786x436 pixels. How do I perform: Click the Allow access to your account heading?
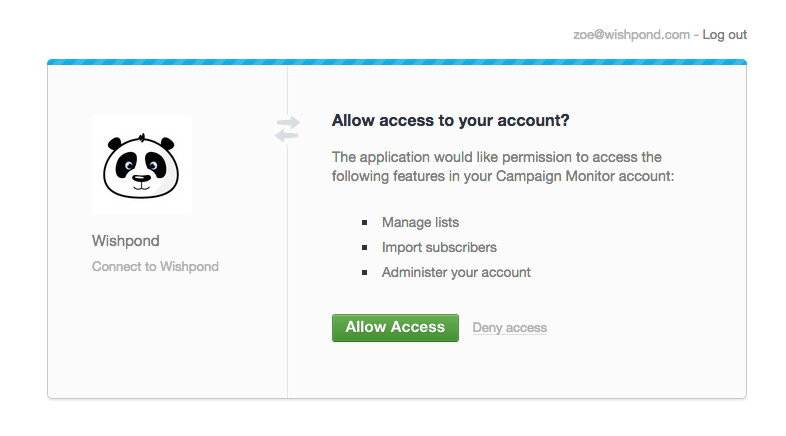pos(450,120)
